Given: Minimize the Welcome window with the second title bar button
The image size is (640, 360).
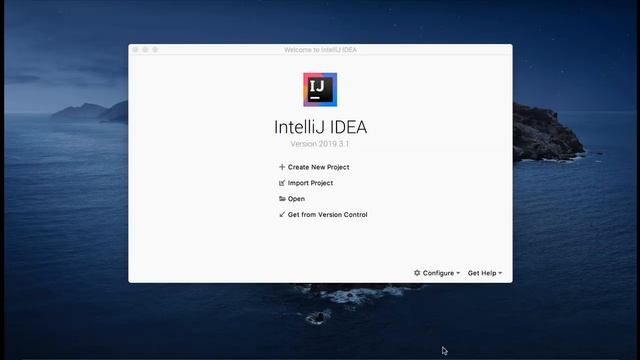Looking at the screenshot, I should pyautogui.click(x=145, y=49).
